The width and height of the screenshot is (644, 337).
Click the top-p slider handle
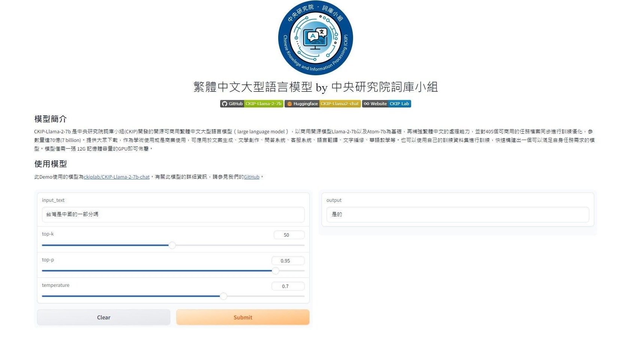(276, 271)
